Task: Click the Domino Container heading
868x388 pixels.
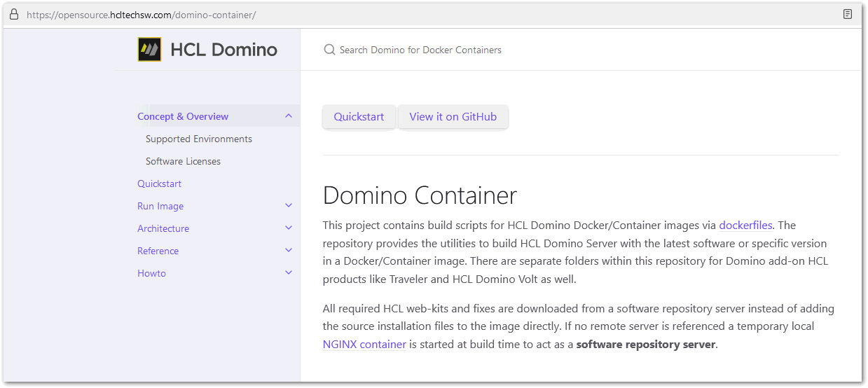Action: click(420, 195)
